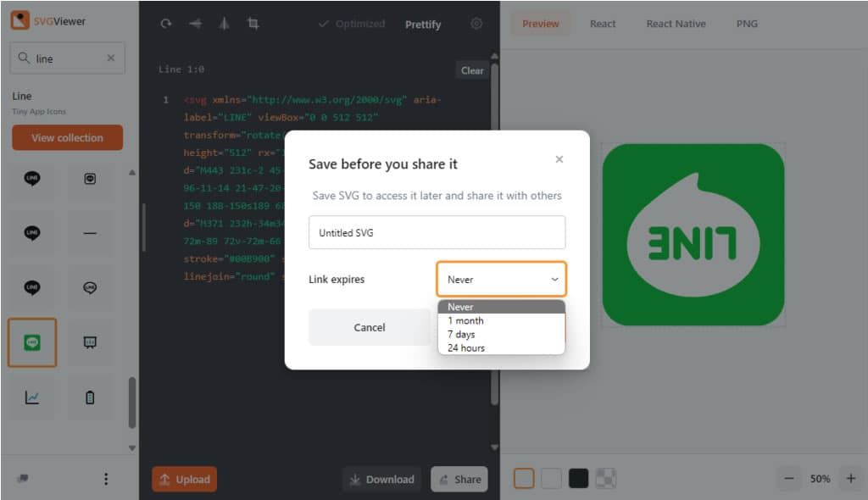
Task: Click the rotate icon in the editor toolbar
Action: click(x=166, y=23)
